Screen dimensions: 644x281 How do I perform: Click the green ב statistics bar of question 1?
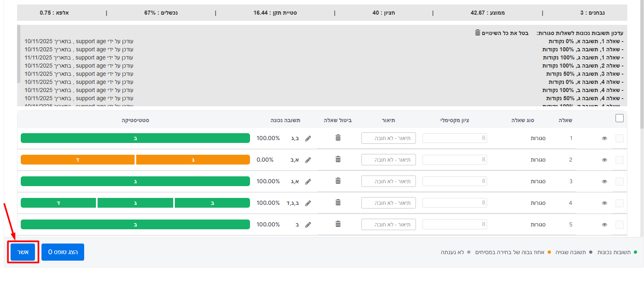[x=135, y=138]
